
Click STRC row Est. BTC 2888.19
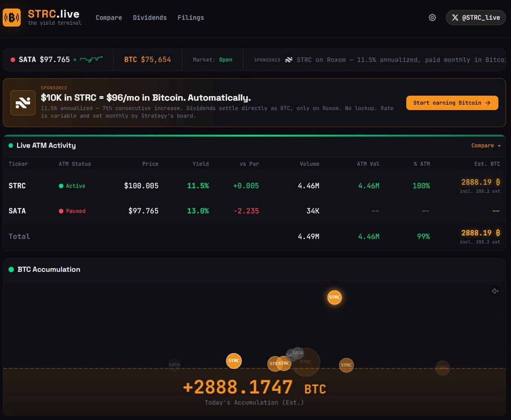tap(480, 182)
